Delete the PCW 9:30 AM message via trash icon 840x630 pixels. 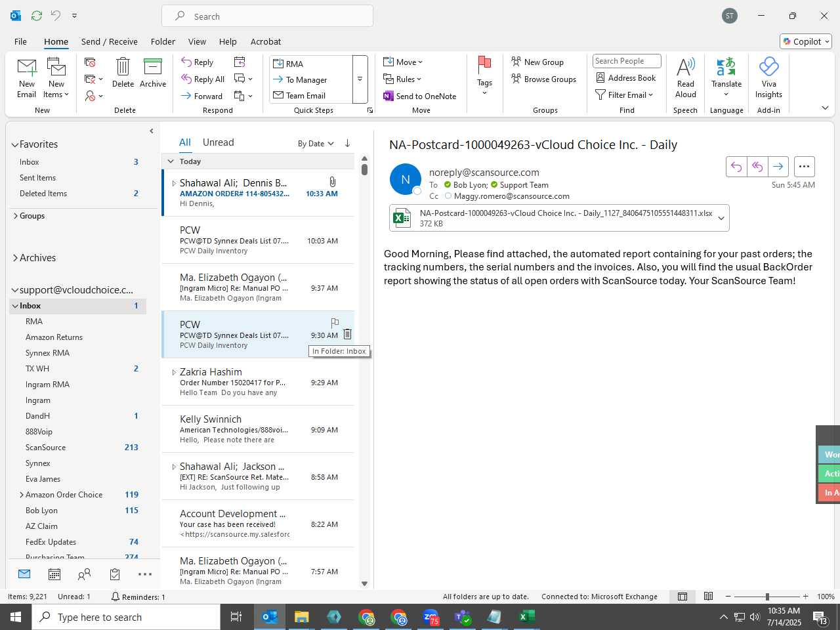[347, 334]
